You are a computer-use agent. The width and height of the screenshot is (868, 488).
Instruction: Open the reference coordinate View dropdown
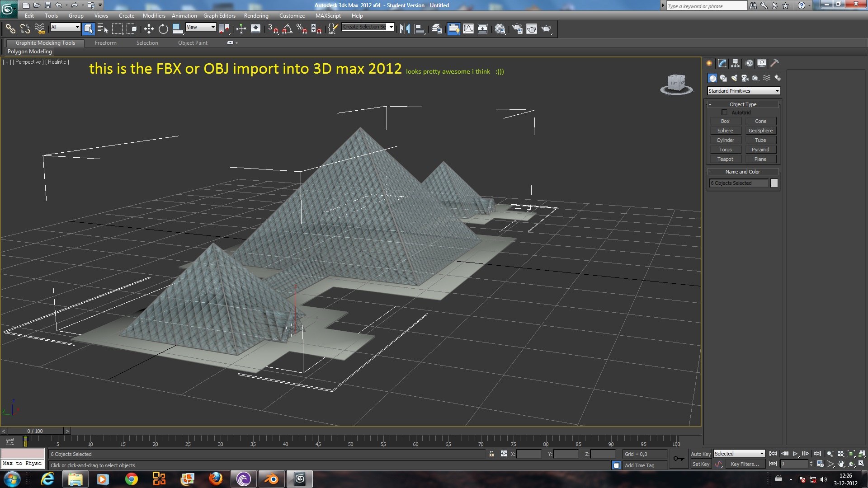coord(201,27)
